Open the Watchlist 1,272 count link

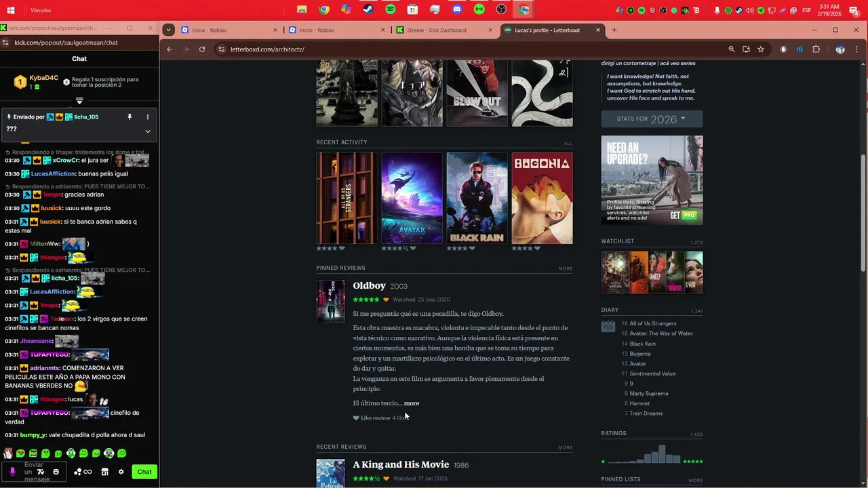point(696,242)
